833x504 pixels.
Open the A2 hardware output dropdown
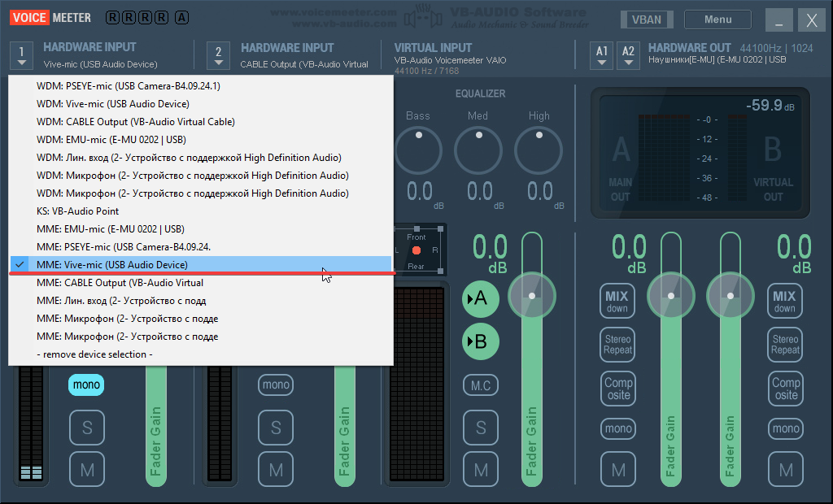[x=628, y=55]
